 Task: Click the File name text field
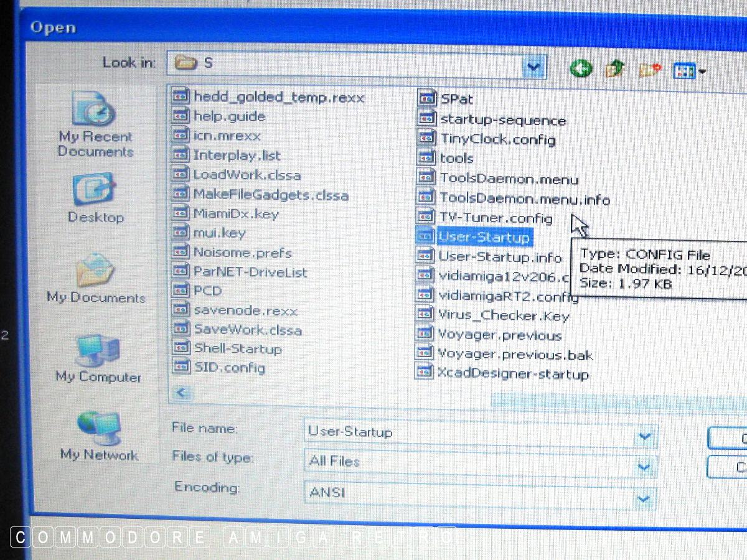pyautogui.click(x=467, y=432)
